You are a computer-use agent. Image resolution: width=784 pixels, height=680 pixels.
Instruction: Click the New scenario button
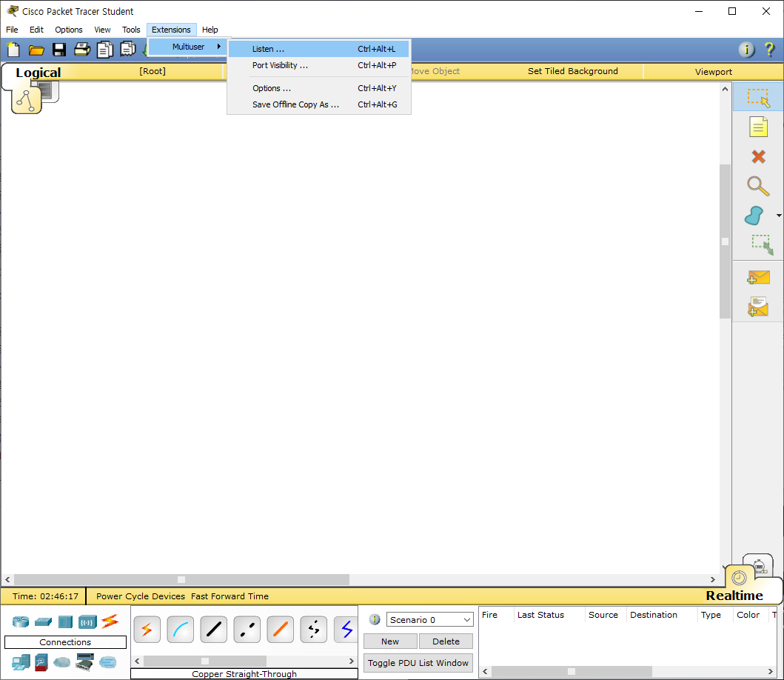click(390, 641)
